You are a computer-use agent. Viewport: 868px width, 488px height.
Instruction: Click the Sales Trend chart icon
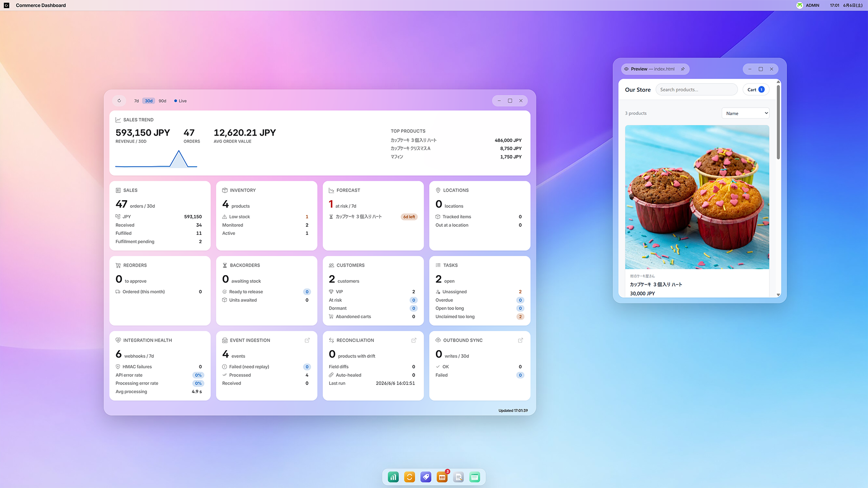click(118, 120)
